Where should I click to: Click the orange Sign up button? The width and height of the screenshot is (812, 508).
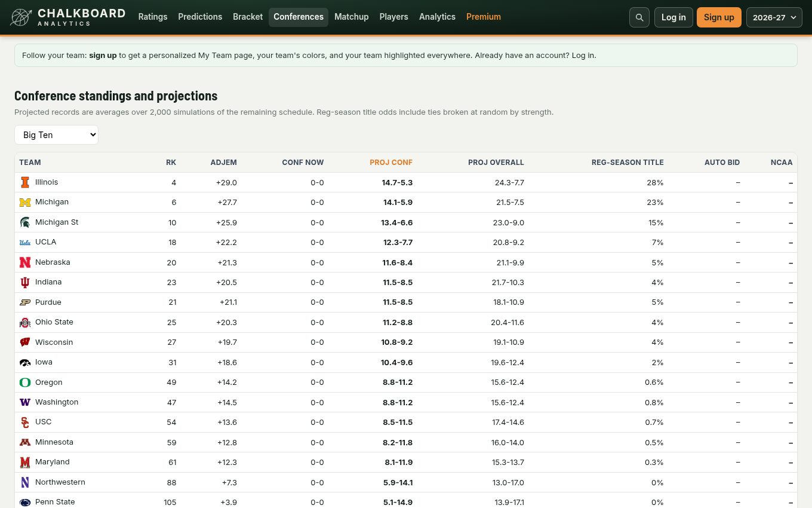coord(719,17)
